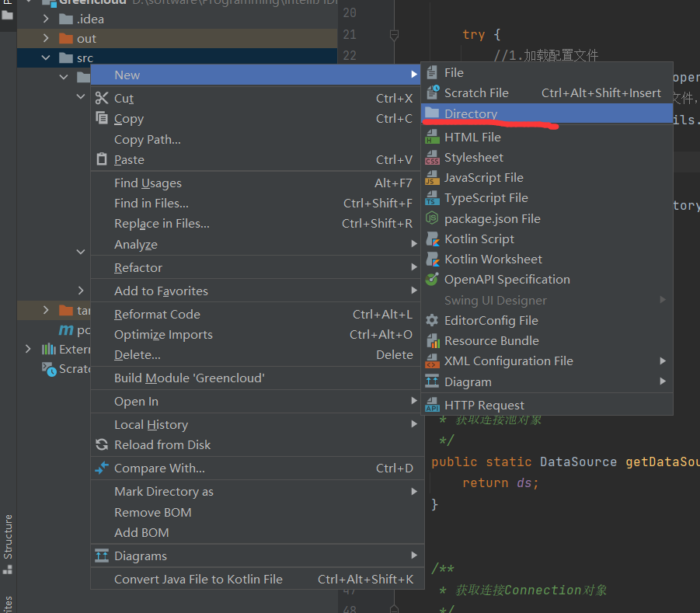Image resolution: width=700 pixels, height=613 pixels.
Task: Expand the out folder
Action: point(46,38)
